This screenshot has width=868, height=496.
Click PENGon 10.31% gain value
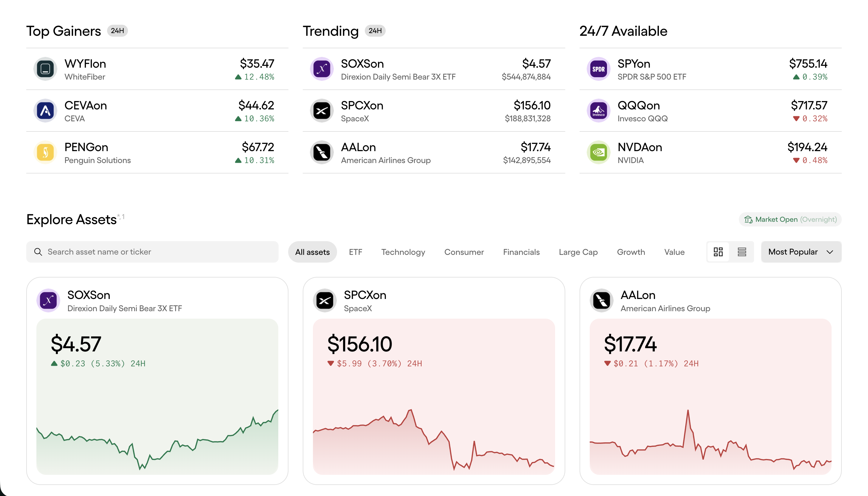254,160
